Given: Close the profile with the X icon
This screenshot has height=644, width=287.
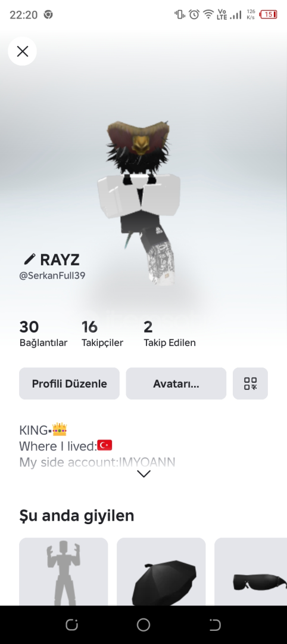Looking at the screenshot, I should [x=22, y=51].
